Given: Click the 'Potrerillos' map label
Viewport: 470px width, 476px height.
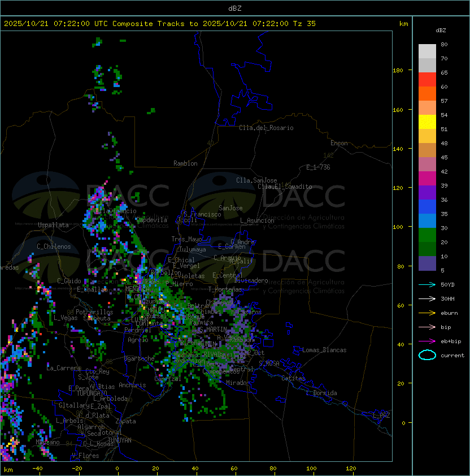Looking at the screenshot, I should coord(94,312).
